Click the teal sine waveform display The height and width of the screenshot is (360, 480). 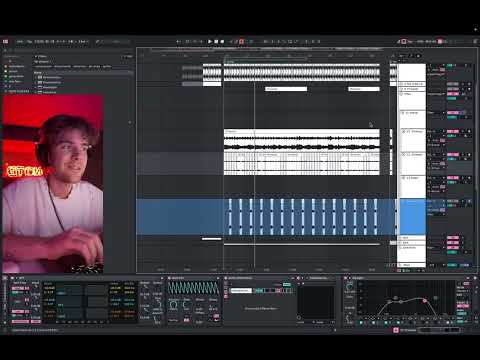coord(193,288)
